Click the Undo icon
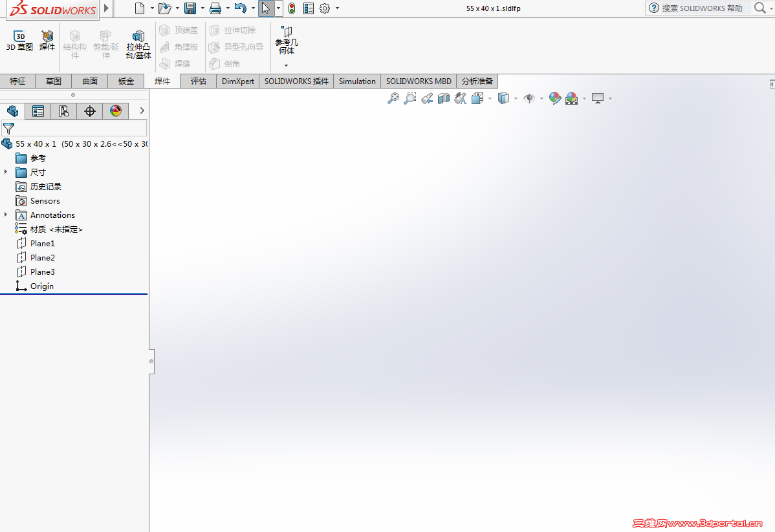775x532 pixels. [x=240, y=8]
